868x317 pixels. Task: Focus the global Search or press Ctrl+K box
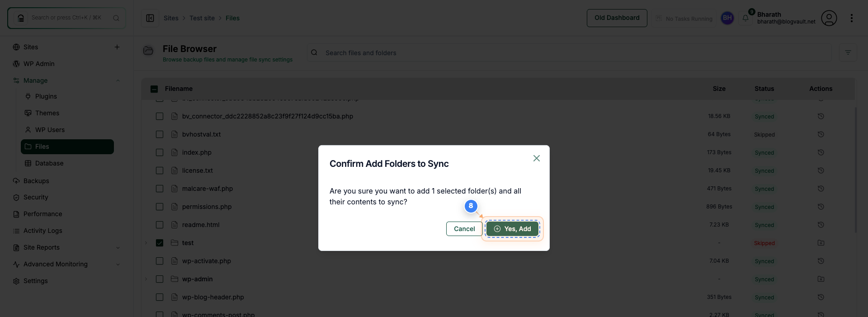pos(66,18)
